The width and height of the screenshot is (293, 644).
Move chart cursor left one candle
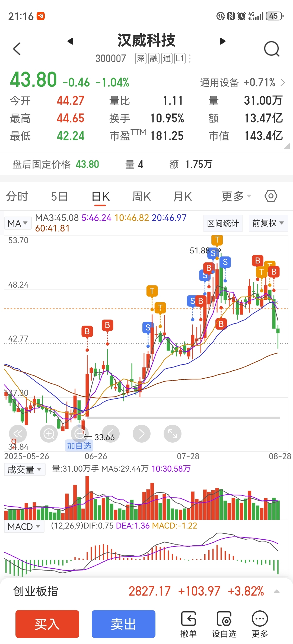pos(111,434)
